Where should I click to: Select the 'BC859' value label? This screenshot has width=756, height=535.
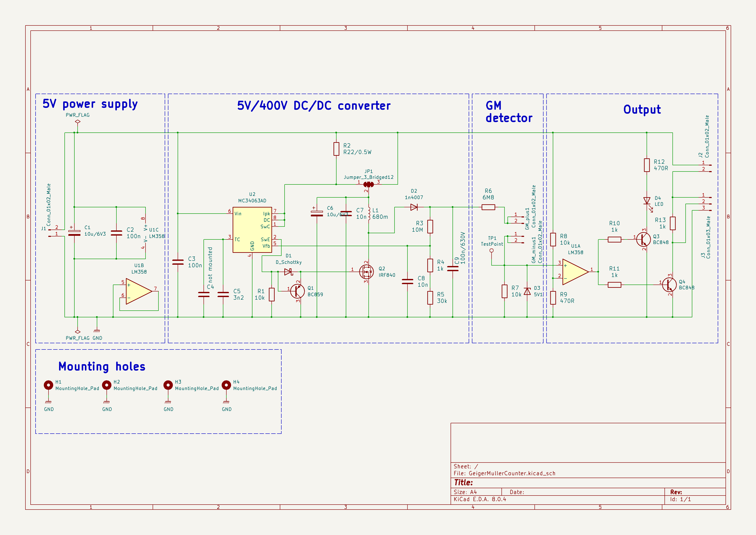[x=315, y=294]
